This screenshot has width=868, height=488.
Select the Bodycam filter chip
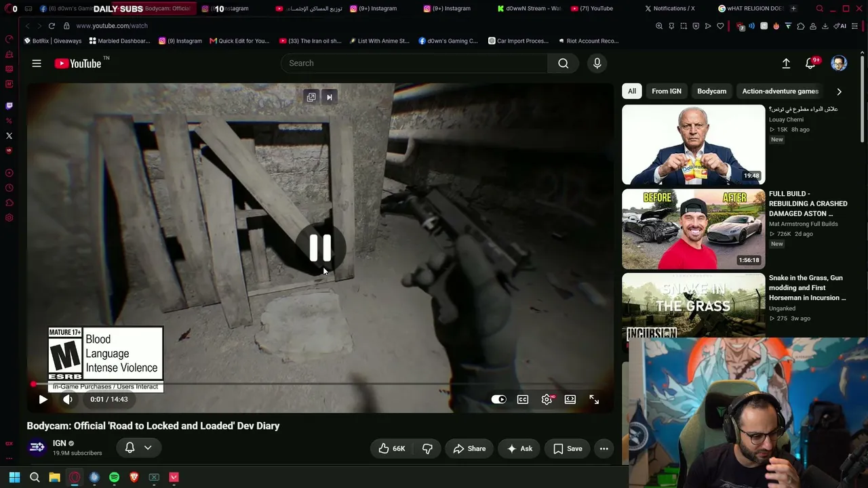point(712,91)
